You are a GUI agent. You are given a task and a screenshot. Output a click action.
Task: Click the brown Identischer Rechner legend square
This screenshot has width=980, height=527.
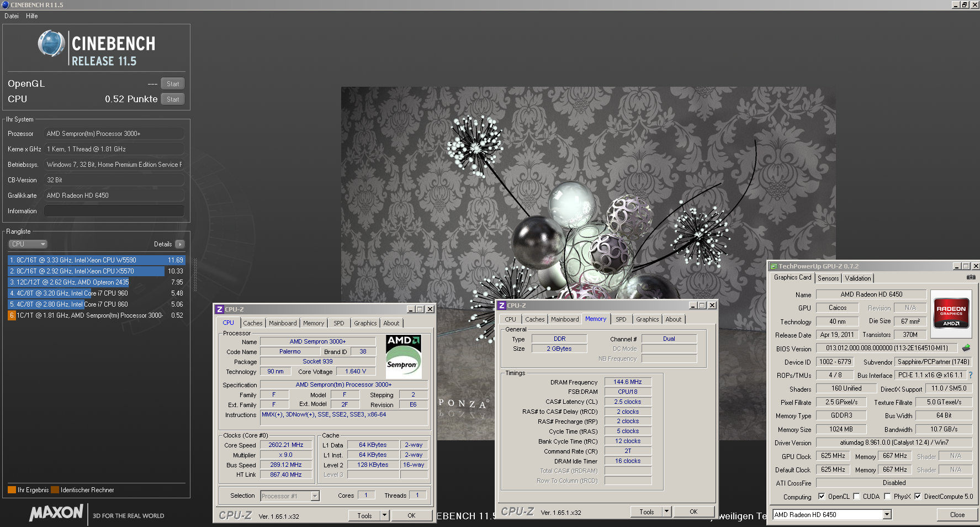(x=55, y=490)
